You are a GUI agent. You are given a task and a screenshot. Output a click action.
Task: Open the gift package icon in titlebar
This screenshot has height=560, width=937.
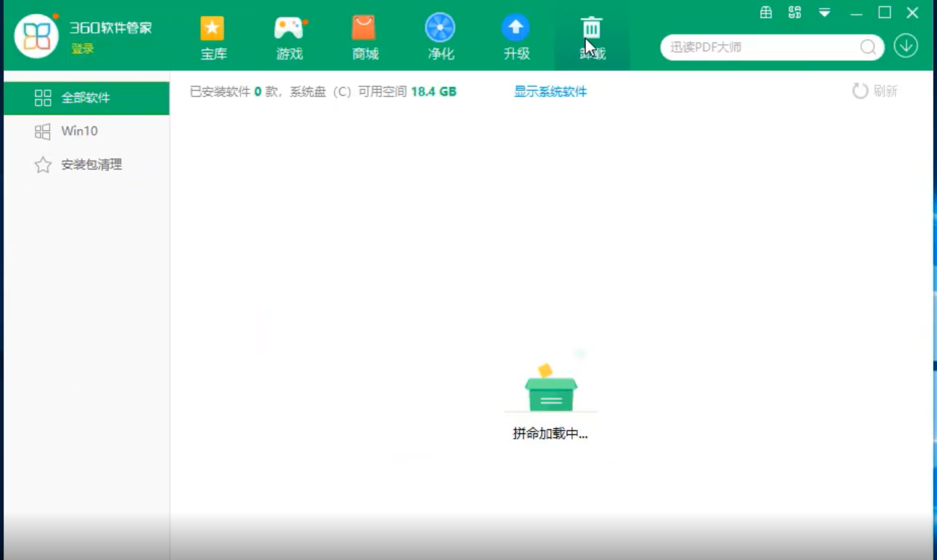(x=765, y=12)
